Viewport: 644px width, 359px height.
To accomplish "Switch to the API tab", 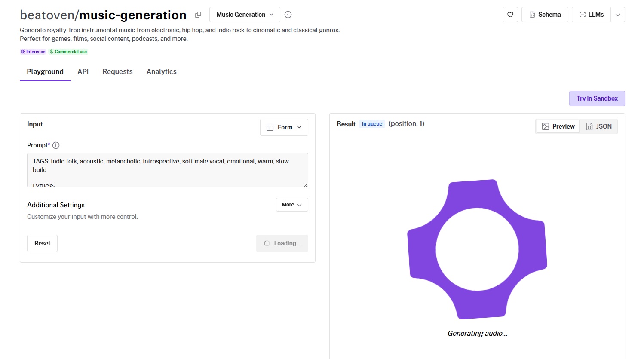I will tap(83, 71).
